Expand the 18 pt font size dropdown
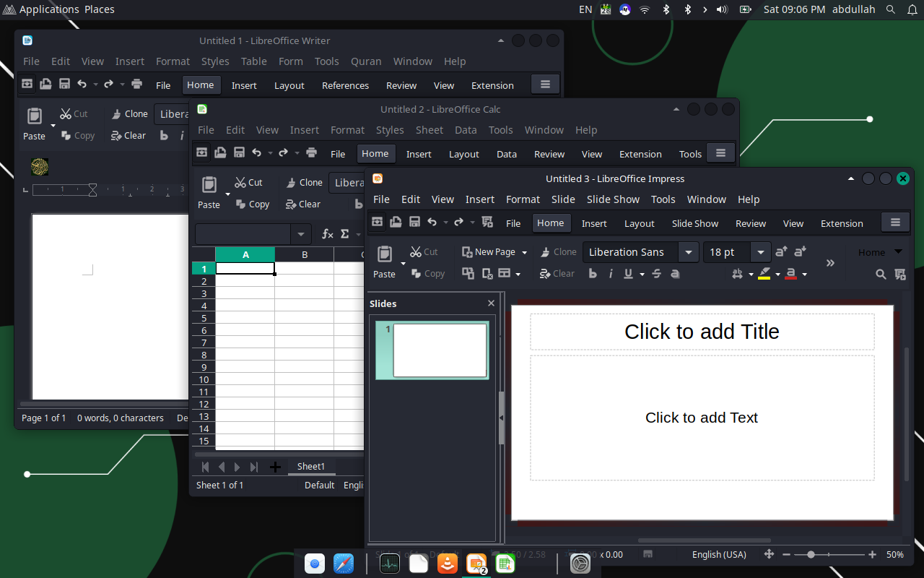 click(760, 252)
